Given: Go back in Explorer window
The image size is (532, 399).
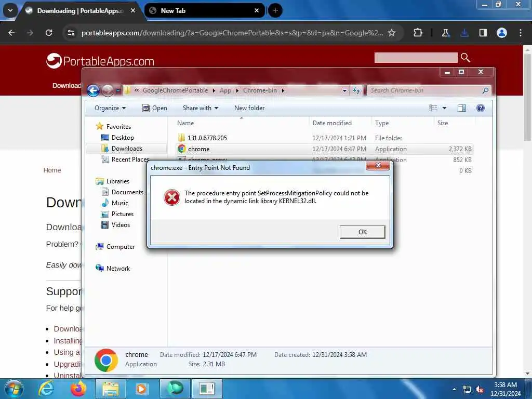Looking at the screenshot, I should click(x=93, y=90).
